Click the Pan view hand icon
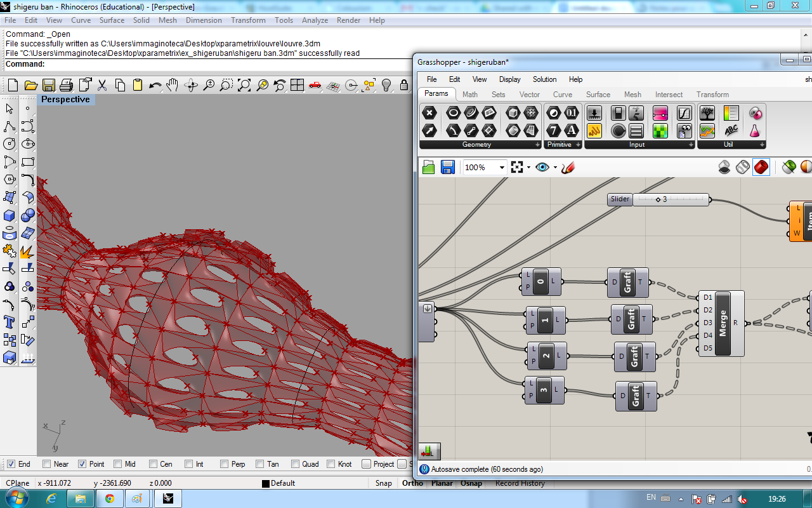Viewport: 812px width, 508px height. [173, 85]
